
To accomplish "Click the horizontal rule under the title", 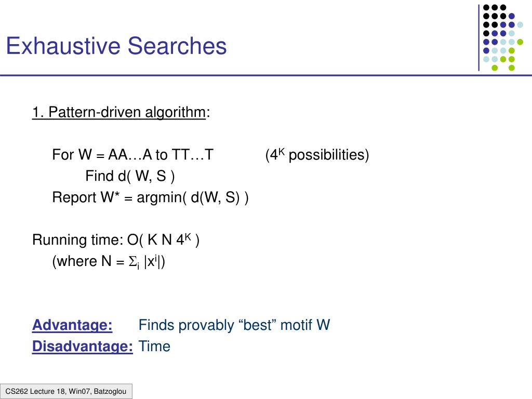I will (266, 75).
